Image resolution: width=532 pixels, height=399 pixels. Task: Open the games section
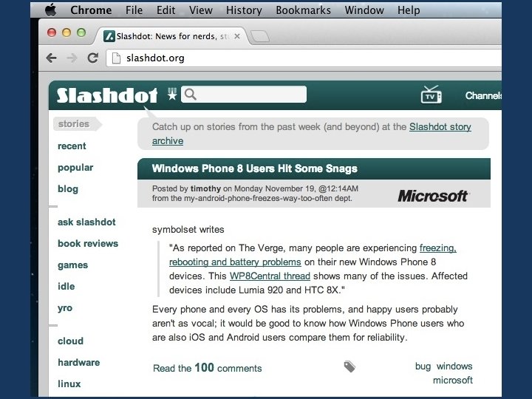[72, 265]
